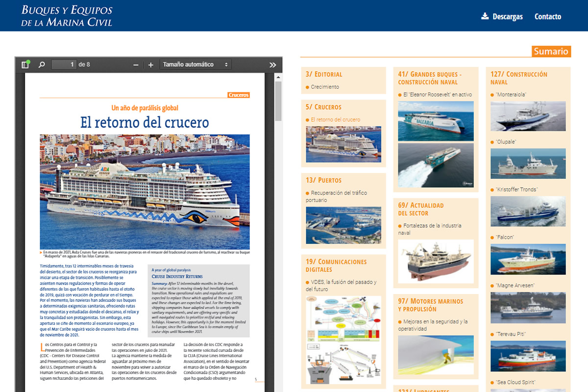Click the PDF page number field

64,64
